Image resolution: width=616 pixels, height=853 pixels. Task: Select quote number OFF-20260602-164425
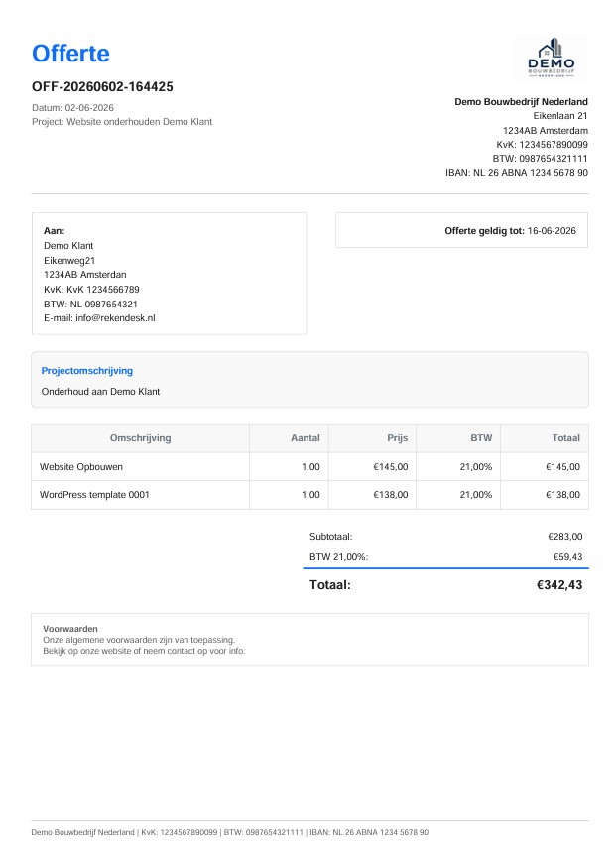pos(102,86)
